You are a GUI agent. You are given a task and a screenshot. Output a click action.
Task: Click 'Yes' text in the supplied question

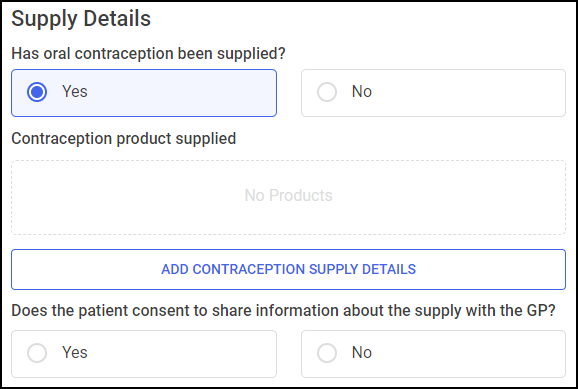pos(74,91)
